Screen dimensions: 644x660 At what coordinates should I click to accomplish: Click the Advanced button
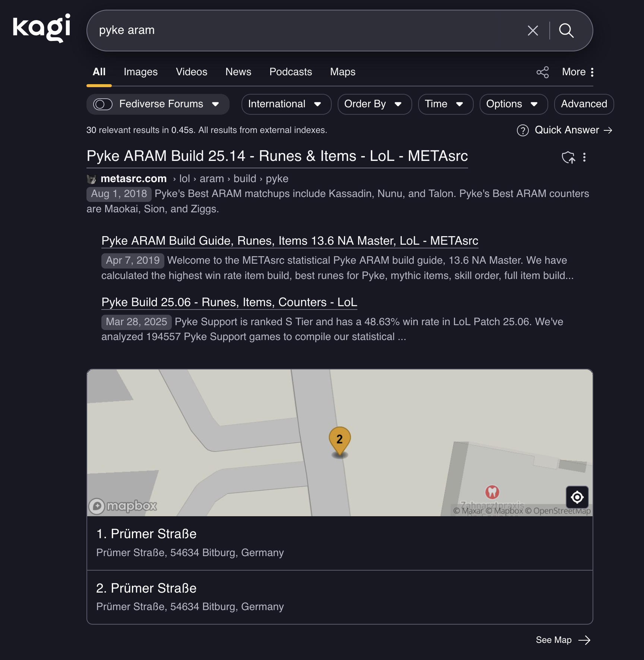(584, 104)
